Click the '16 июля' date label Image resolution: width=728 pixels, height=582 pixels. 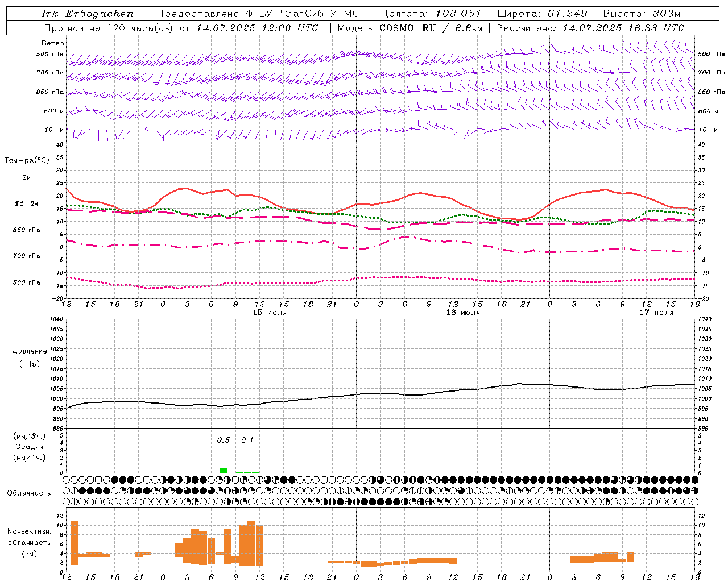463,313
